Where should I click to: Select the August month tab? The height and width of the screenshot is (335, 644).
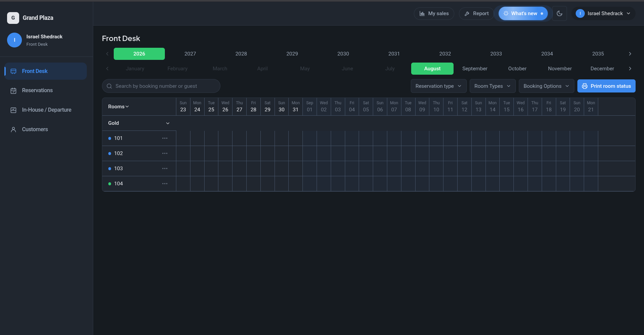pos(432,69)
